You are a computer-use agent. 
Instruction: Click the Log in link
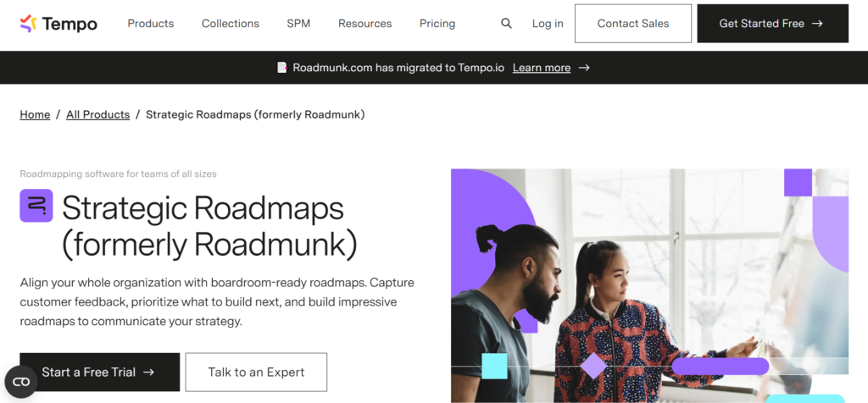coord(548,24)
